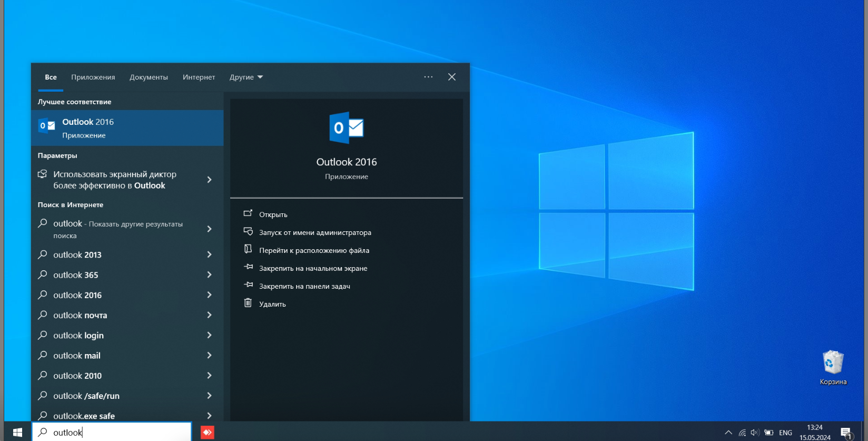Viewport: 868px width, 441px height.
Task: Expand the chevron for outlook /safe/run
Action: point(210,396)
